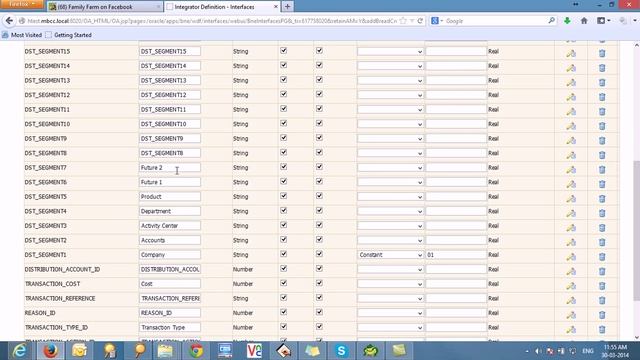640x360 pixels.
Task: Open Firefox icon on taskbar
Action: pos(50,351)
